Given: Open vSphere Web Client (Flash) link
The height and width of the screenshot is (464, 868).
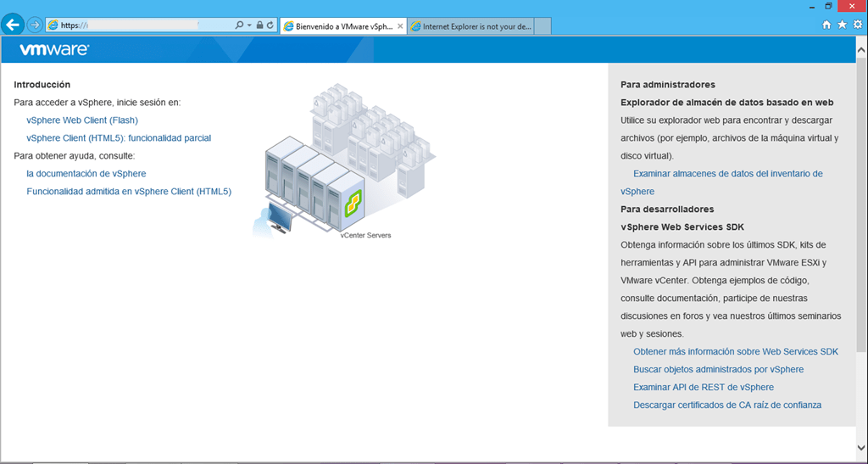Looking at the screenshot, I should (x=82, y=120).
